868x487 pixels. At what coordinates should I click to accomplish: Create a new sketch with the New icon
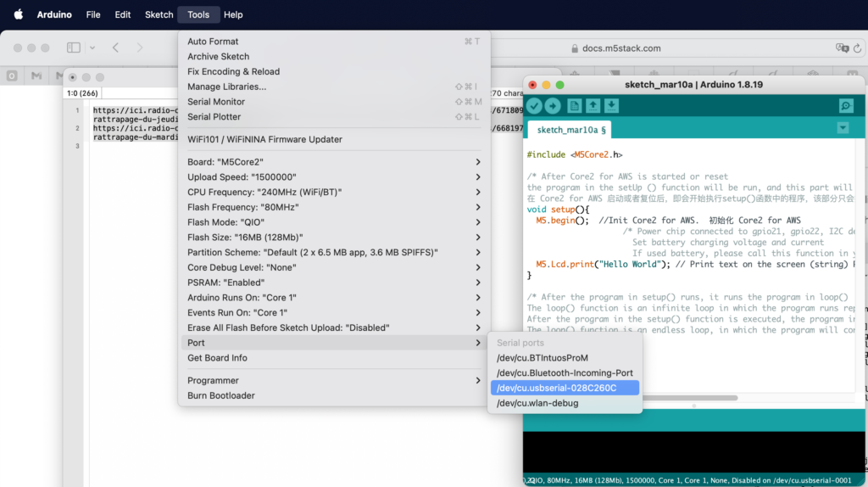[x=574, y=106]
